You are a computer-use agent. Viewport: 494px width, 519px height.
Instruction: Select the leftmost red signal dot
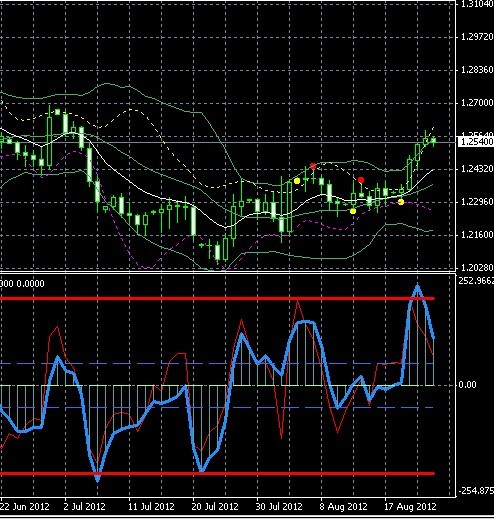coord(313,166)
